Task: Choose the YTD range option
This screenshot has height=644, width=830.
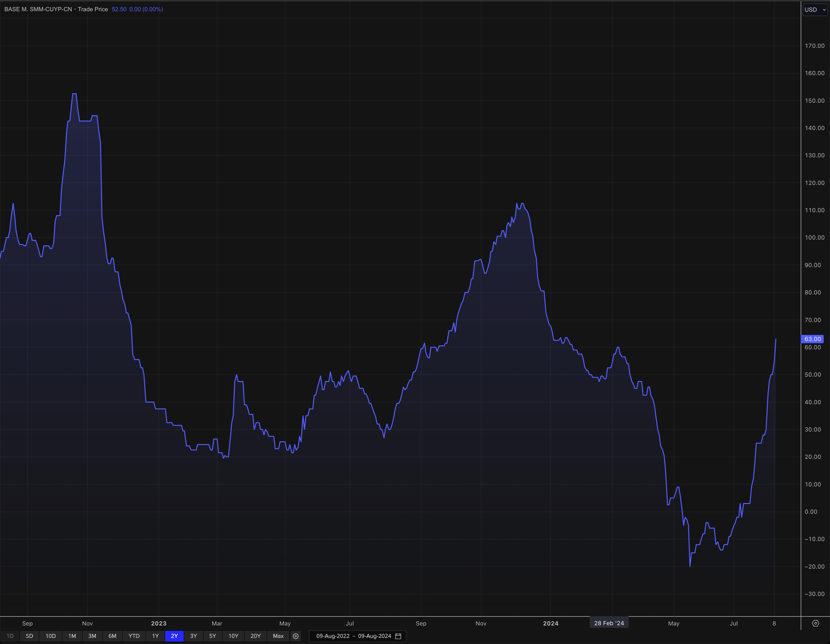Action: pyautogui.click(x=134, y=636)
